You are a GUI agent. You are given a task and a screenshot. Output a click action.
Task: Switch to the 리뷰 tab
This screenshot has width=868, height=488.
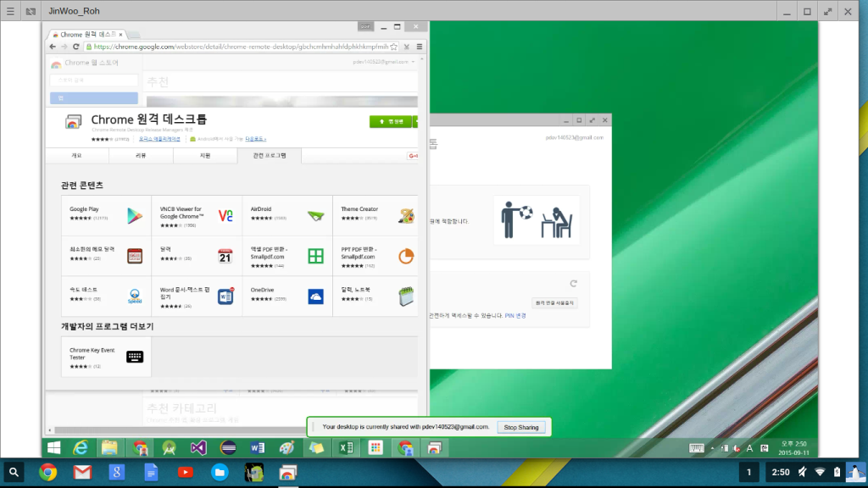click(x=141, y=156)
